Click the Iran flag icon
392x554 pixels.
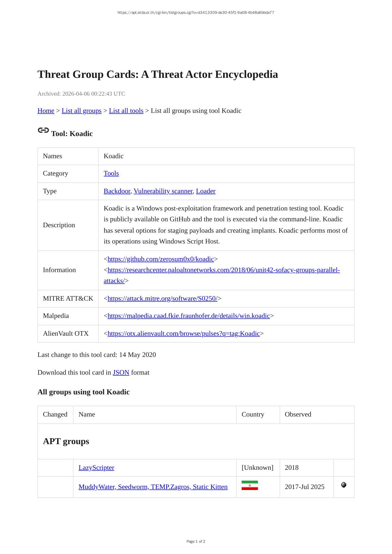pos(250,486)
